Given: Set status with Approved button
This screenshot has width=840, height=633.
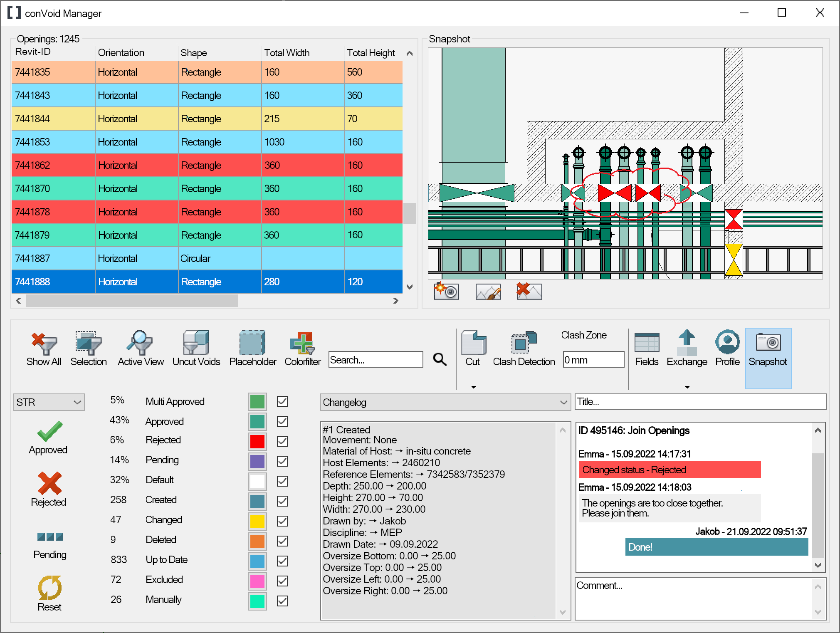Looking at the screenshot, I should click(49, 437).
